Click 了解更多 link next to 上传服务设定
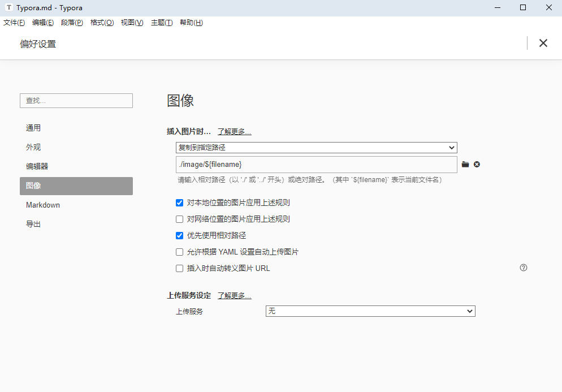Image resolution: width=562 pixels, height=392 pixels. pos(234,295)
